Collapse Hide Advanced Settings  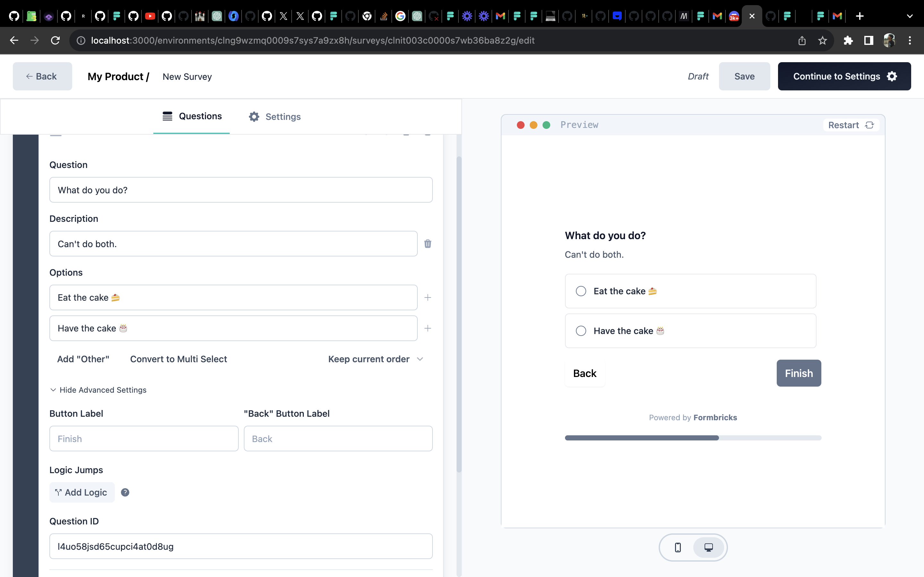click(98, 390)
